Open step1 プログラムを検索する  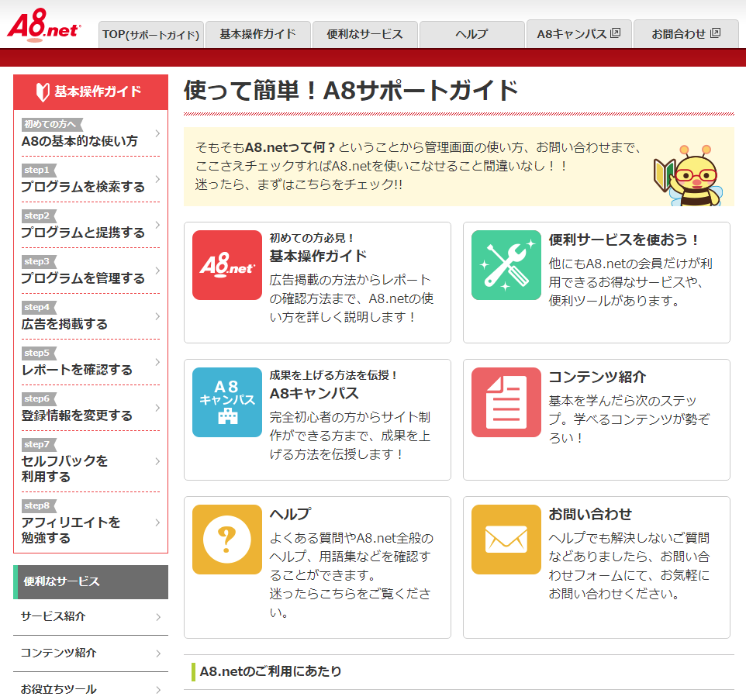pyautogui.click(x=91, y=179)
